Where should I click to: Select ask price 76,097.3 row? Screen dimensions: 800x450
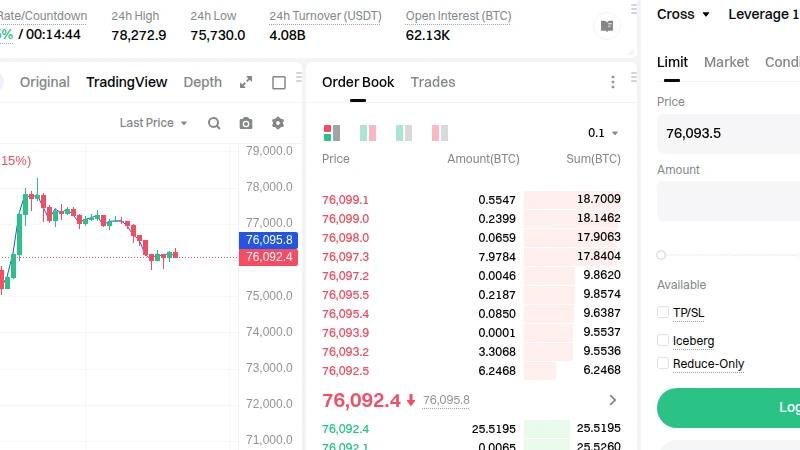pyautogui.click(x=471, y=257)
